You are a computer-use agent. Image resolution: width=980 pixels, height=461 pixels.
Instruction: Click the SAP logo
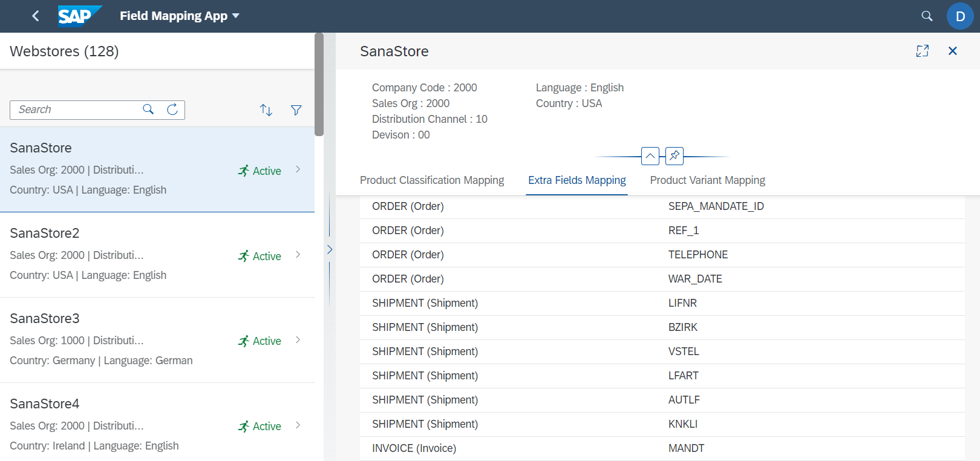coord(79,16)
